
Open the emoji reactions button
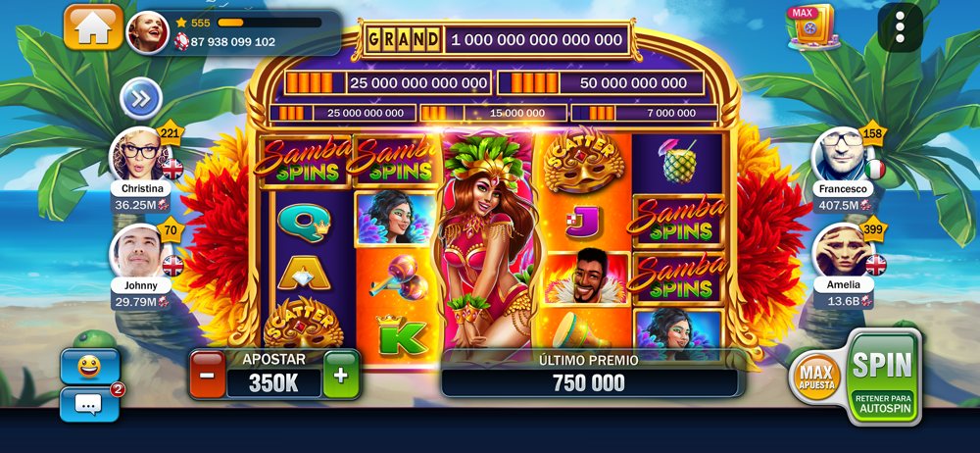pyautogui.click(x=89, y=367)
